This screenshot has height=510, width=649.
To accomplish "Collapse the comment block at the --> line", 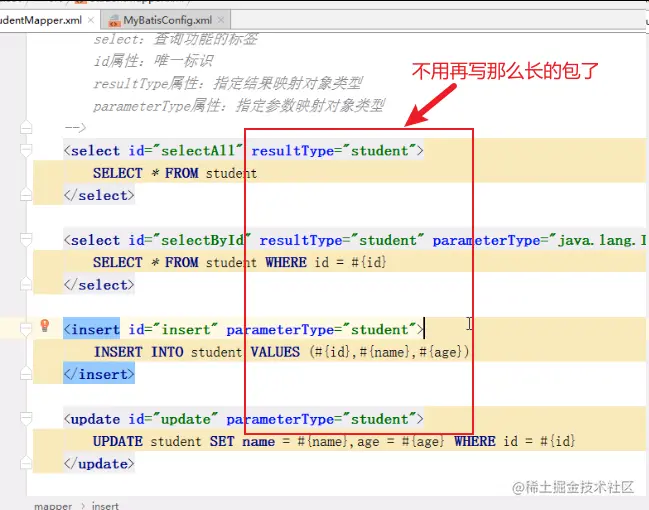I will coord(26,128).
